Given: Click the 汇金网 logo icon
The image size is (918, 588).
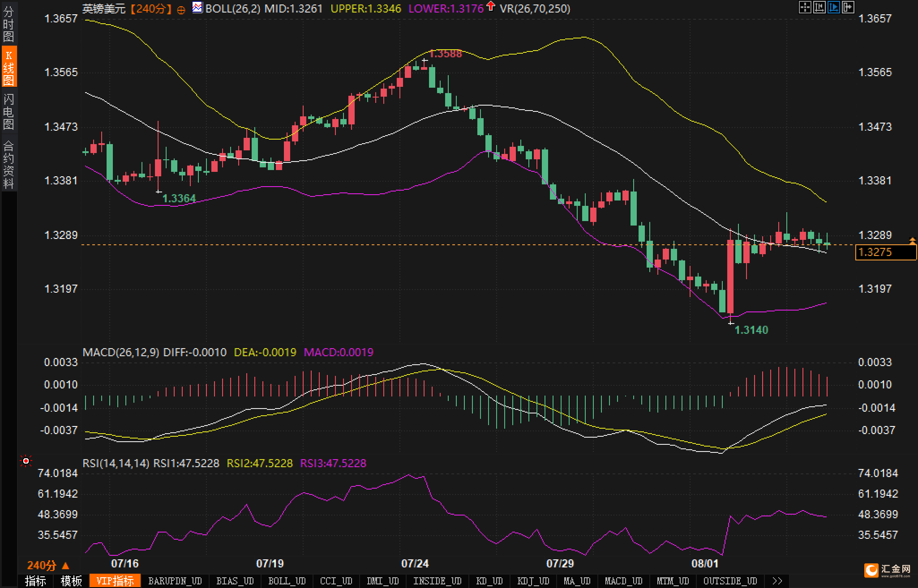Looking at the screenshot, I should pyautogui.click(x=871, y=570).
